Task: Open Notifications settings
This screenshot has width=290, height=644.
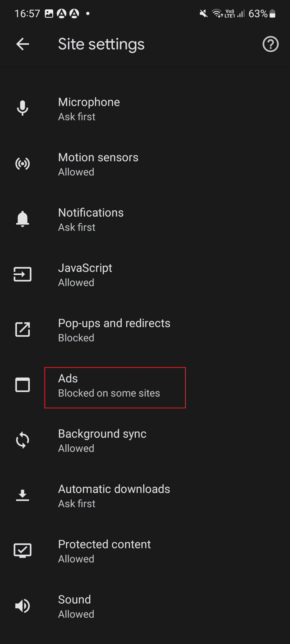Action: coord(145,220)
